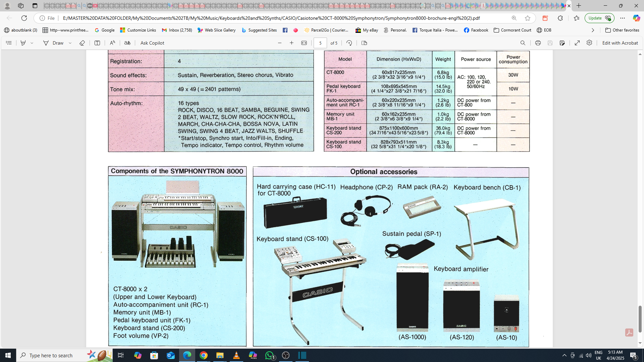The image size is (644, 362).
Task: Expand the Highlight color options arrow
Action: [x=32, y=43]
